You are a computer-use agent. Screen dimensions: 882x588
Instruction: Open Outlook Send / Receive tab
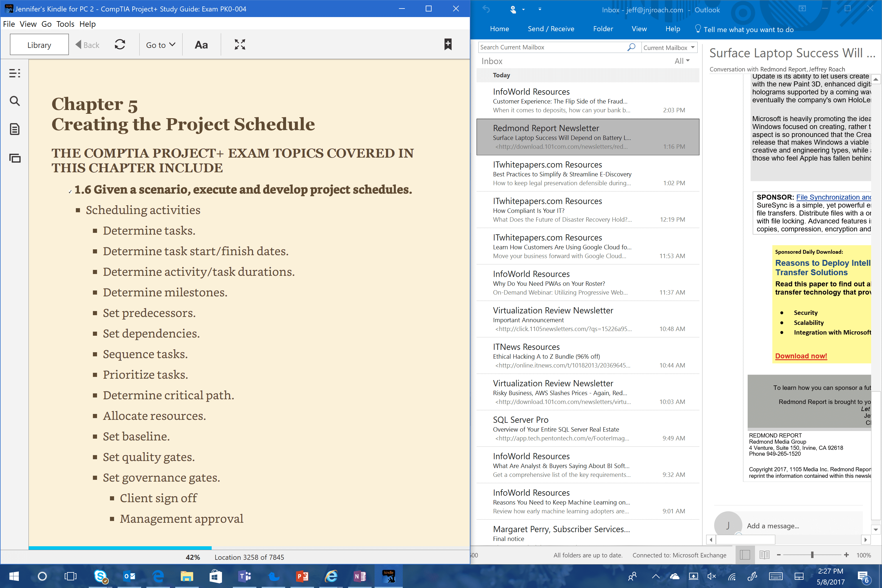tap(551, 29)
